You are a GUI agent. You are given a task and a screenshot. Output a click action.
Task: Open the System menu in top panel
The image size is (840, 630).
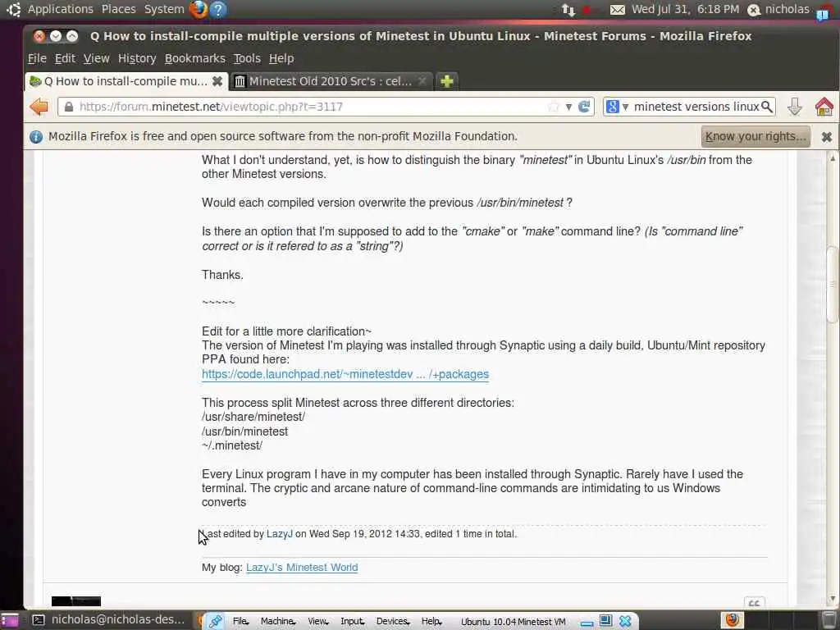pos(164,10)
